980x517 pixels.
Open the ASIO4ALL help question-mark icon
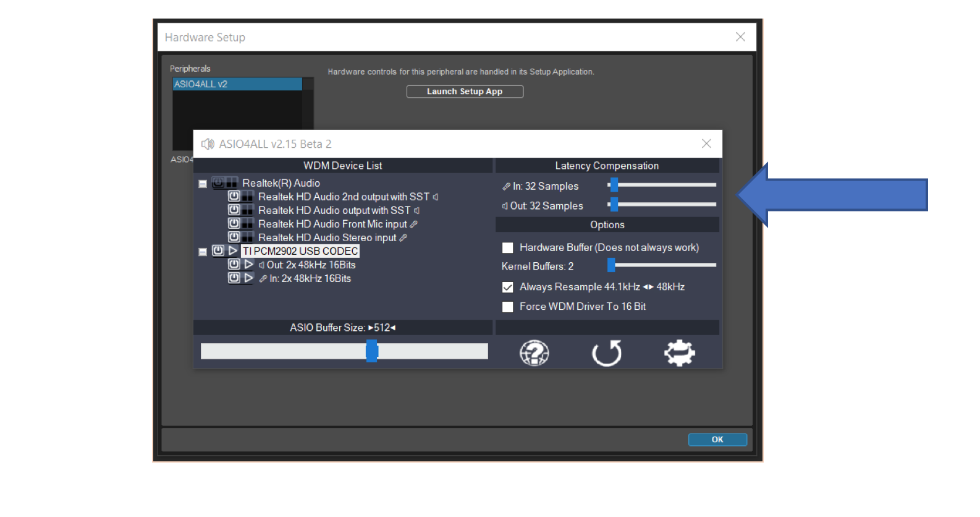click(534, 353)
